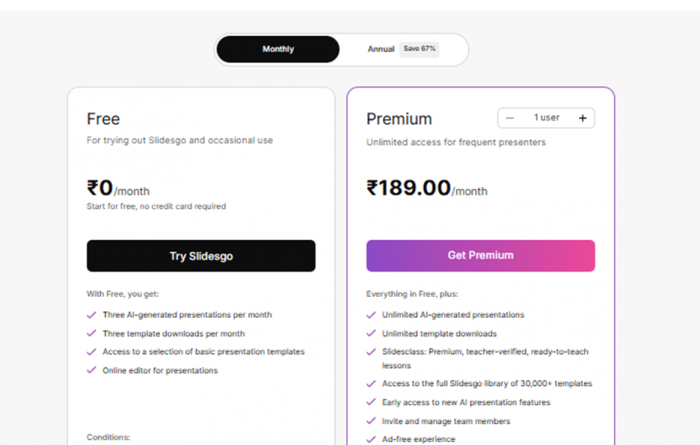Click checkmark beside Unlimited AI-generated presentations
Viewport: 700px width, 445px height.
point(372,315)
